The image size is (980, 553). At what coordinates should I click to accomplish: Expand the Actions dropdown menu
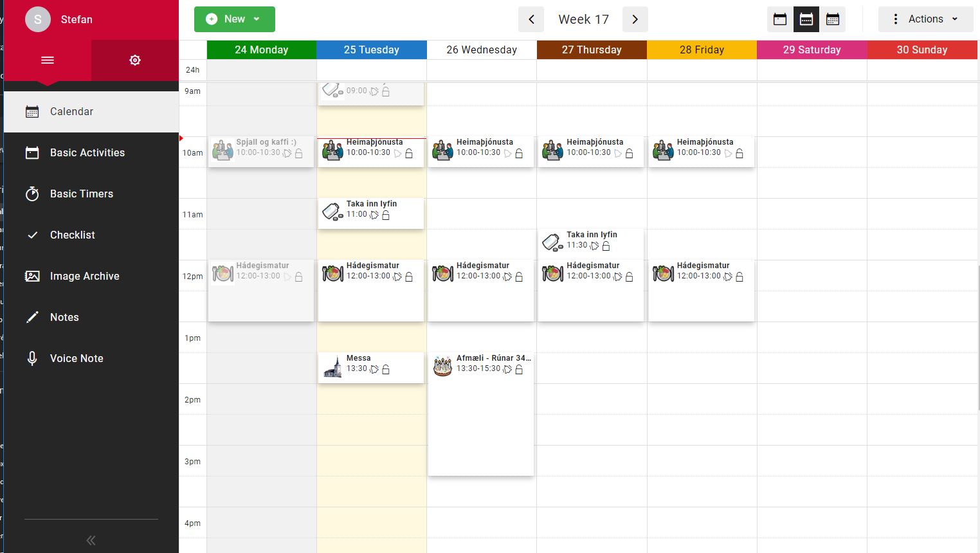[926, 19]
